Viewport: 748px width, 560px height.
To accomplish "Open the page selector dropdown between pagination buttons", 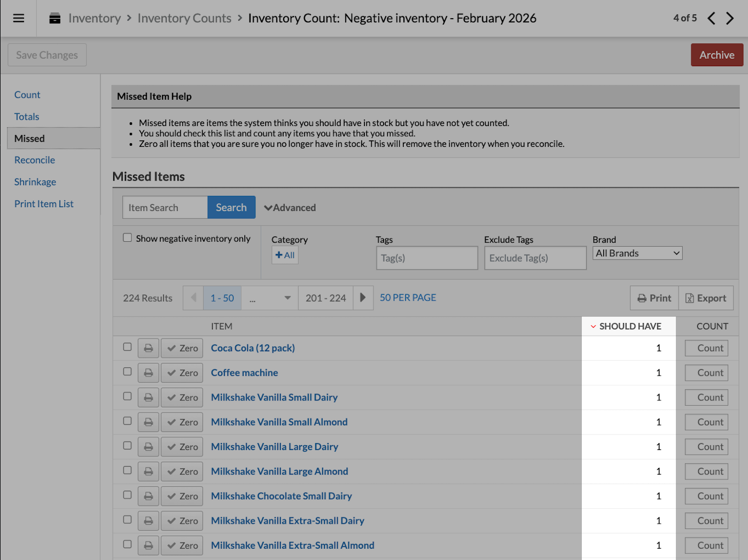I will click(269, 298).
